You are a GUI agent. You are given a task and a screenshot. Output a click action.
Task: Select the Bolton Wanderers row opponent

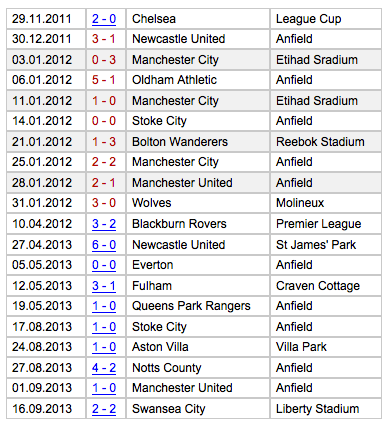click(x=198, y=142)
